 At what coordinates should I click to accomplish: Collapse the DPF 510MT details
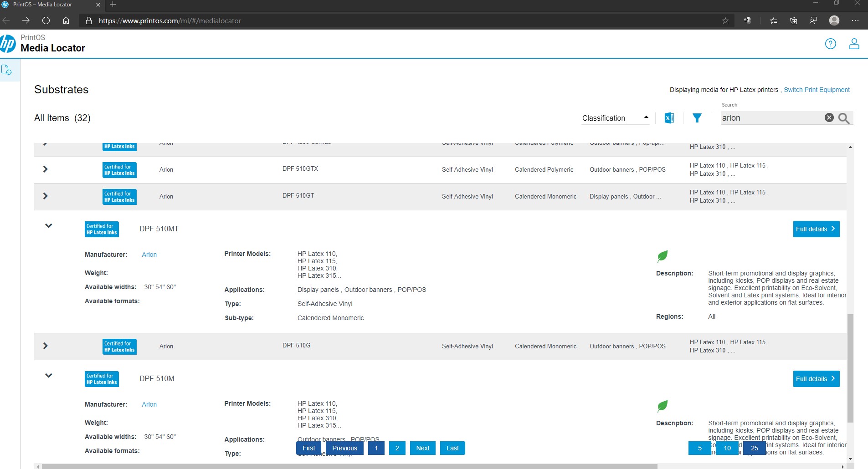click(49, 226)
